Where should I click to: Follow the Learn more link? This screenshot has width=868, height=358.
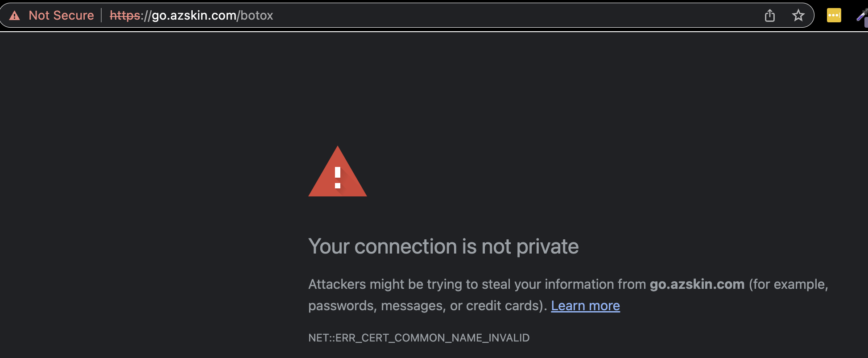click(585, 306)
